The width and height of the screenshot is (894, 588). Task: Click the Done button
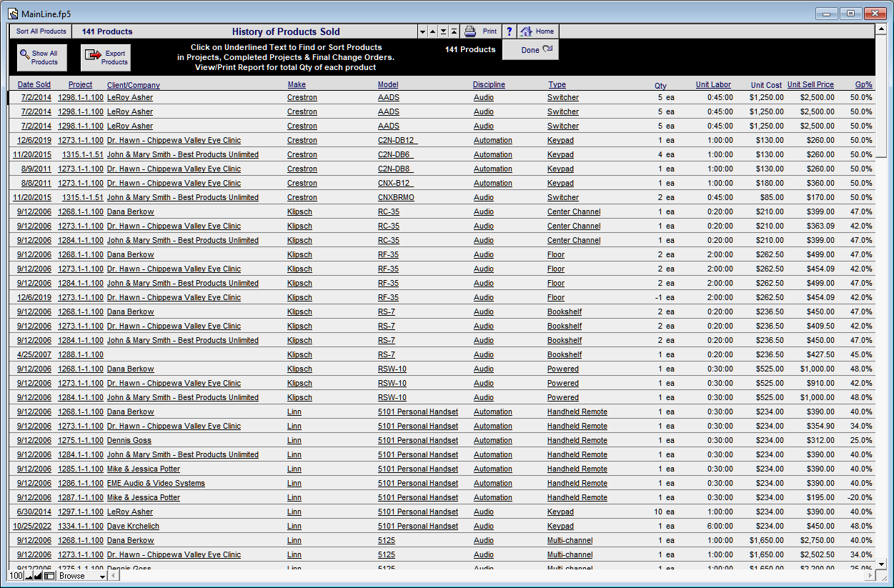pyautogui.click(x=530, y=50)
